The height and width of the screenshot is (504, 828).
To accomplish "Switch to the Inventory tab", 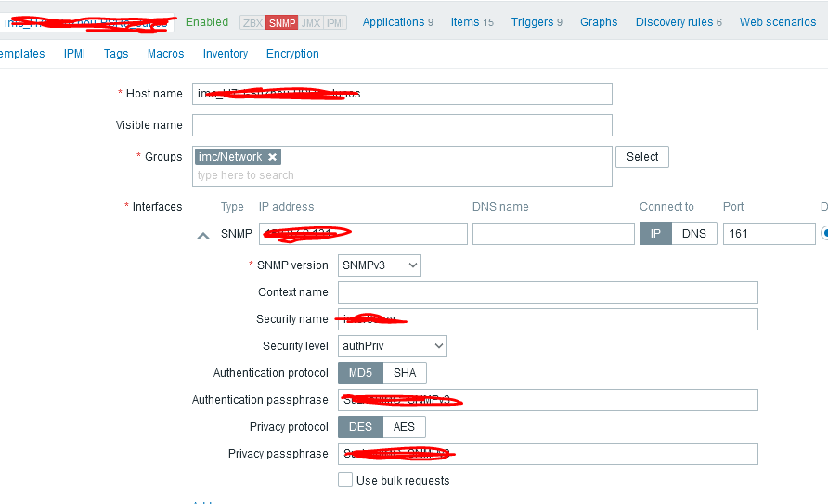I will 226,54.
